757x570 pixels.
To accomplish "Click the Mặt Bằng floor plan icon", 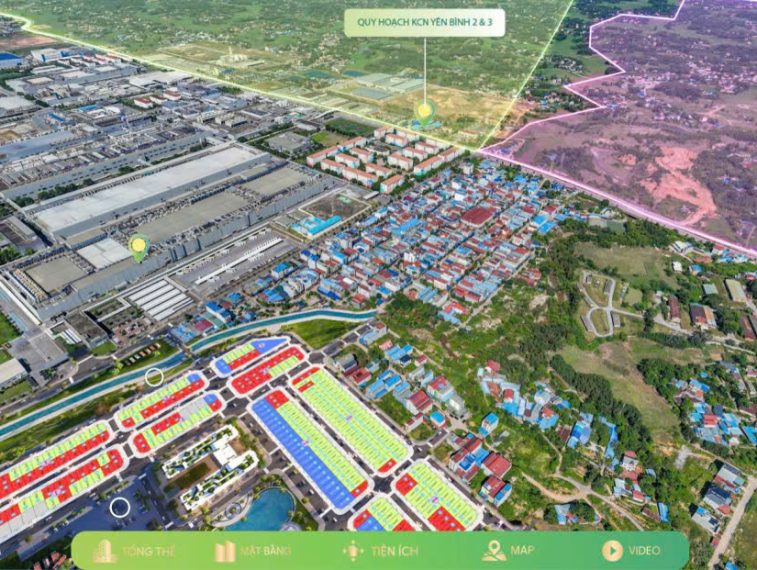I will [225, 551].
